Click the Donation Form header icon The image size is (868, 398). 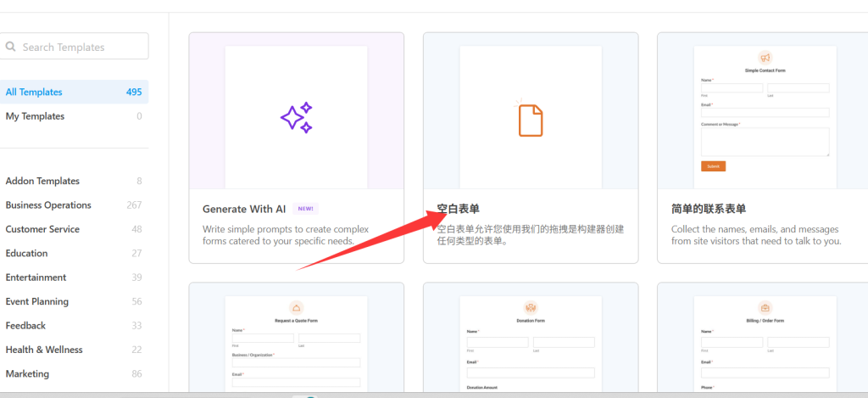click(x=530, y=308)
